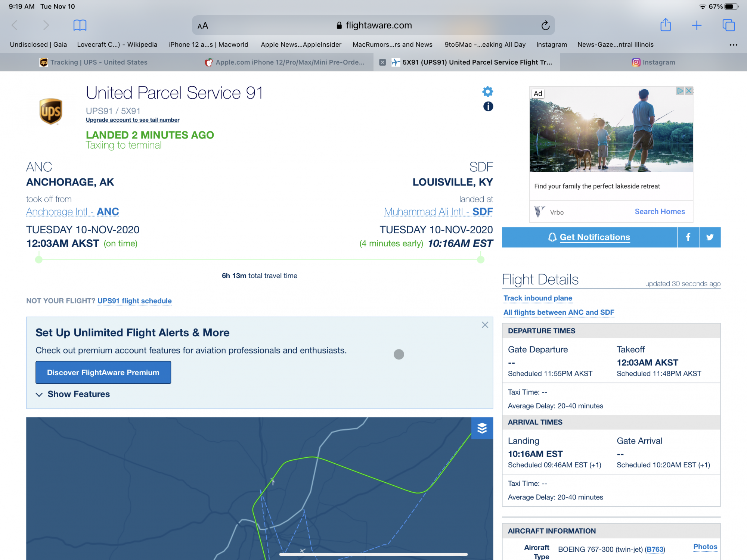Click Get Notifications button
The height and width of the screenshot is (560, 747).
coord(589,237)
